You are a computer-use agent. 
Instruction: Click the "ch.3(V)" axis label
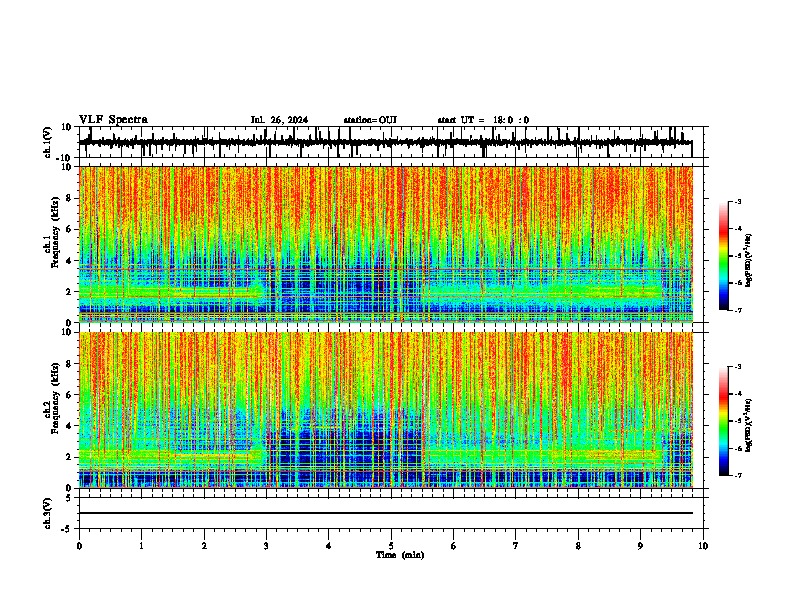(x=48, y=513)
